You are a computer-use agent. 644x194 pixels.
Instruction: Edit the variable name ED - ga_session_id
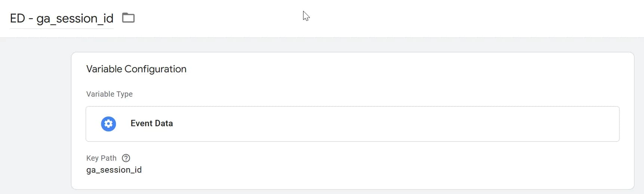[62, 18]
